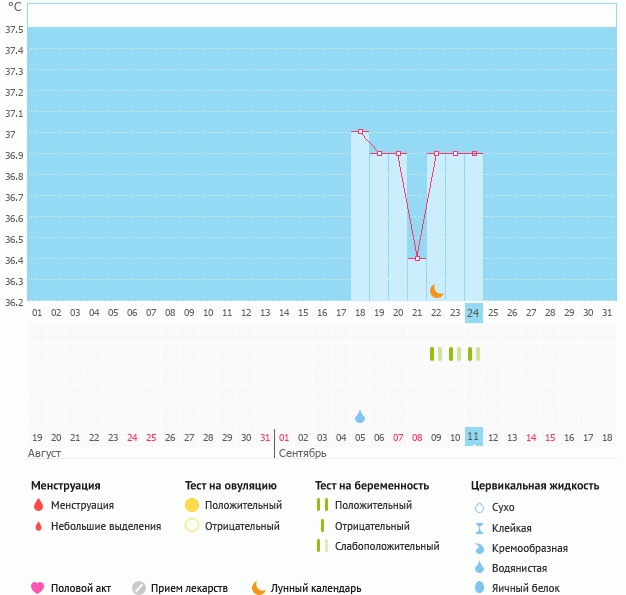The height and width of the screenshot is (595, 626).
Task: Click the red menstruation drop legend icon
Action: pos(38,506)
